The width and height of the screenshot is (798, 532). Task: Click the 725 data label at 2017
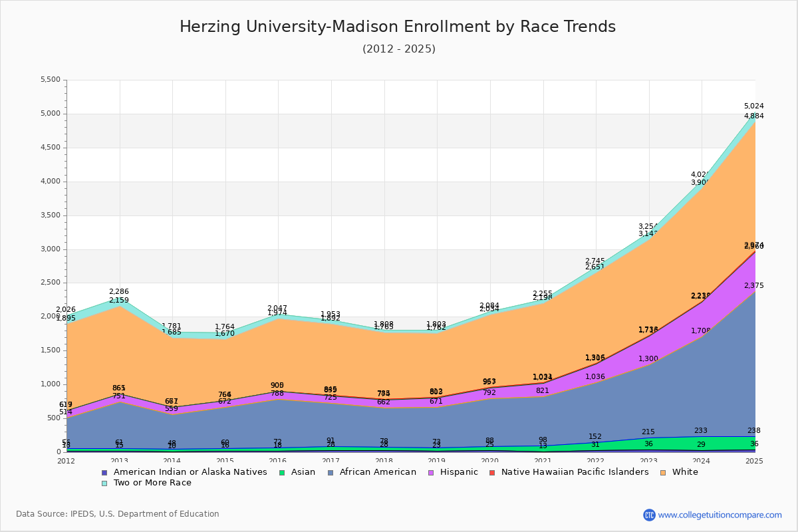(331, 398)
